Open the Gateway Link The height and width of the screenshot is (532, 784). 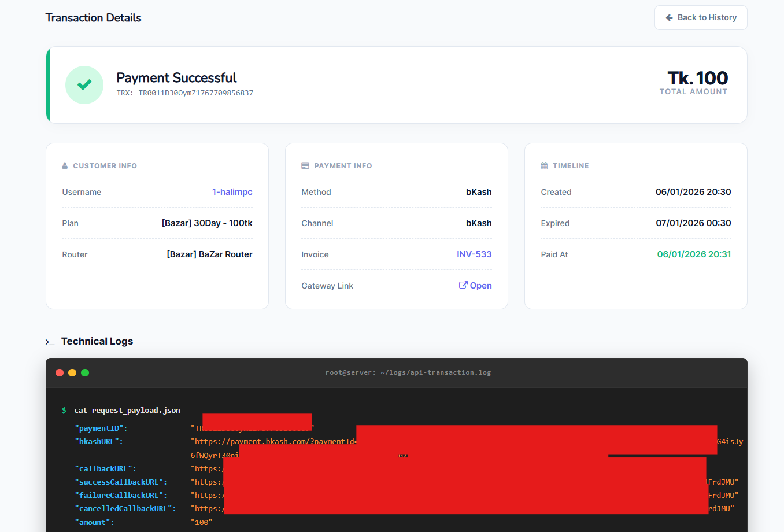(475, 286)
